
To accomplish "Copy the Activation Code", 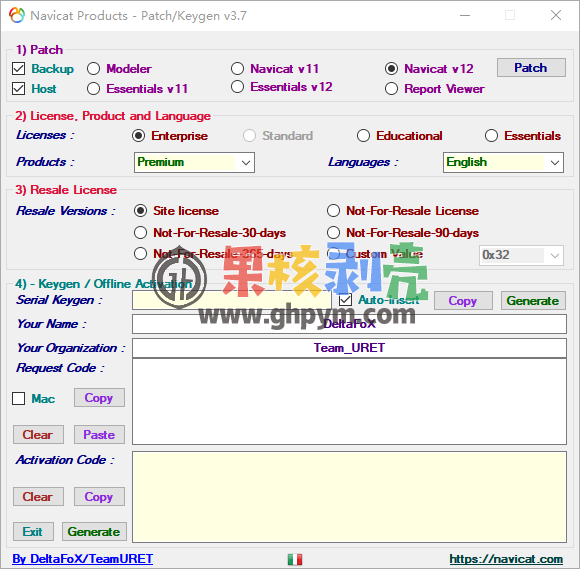I will tap(99, 496).
